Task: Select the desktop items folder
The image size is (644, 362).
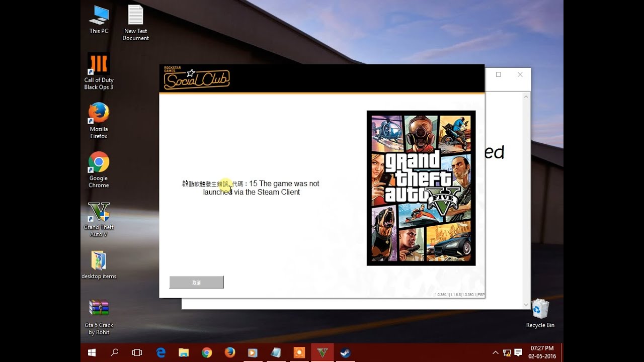Action: tap(99, 265)
